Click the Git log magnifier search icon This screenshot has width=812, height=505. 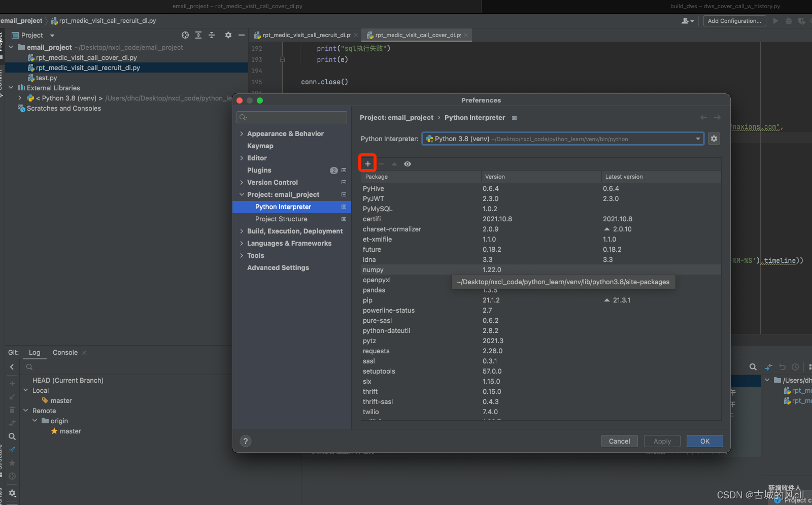753,367
